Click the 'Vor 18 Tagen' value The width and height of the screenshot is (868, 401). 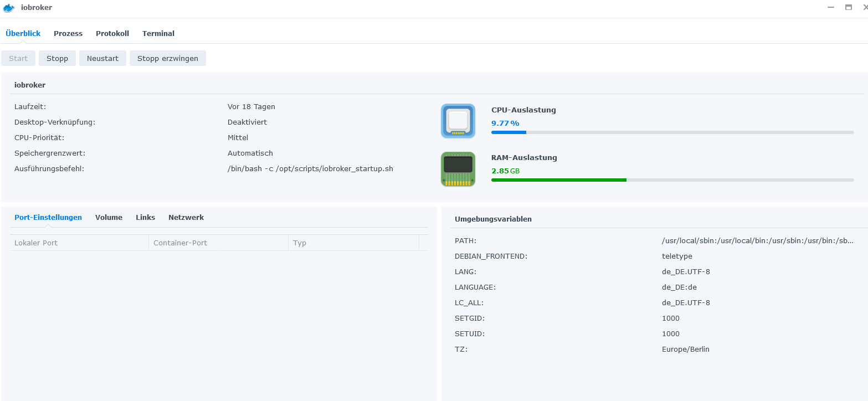[251, 106]
